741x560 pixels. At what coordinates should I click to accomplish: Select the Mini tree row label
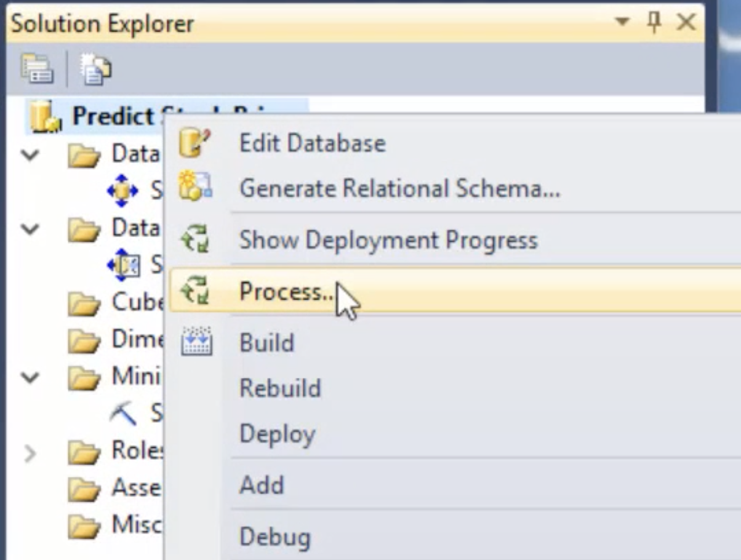[x=137, y=376]
